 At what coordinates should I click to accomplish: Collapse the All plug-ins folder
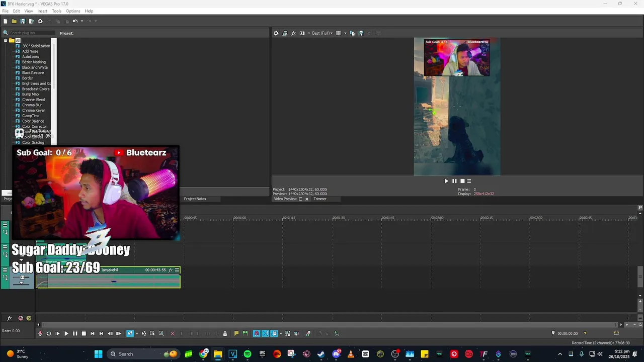(6, 41)
